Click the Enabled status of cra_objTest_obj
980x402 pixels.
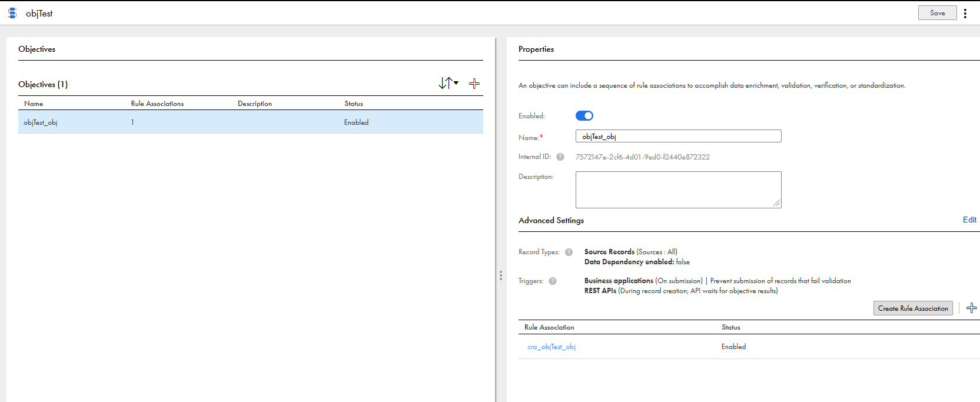(733, 347)
